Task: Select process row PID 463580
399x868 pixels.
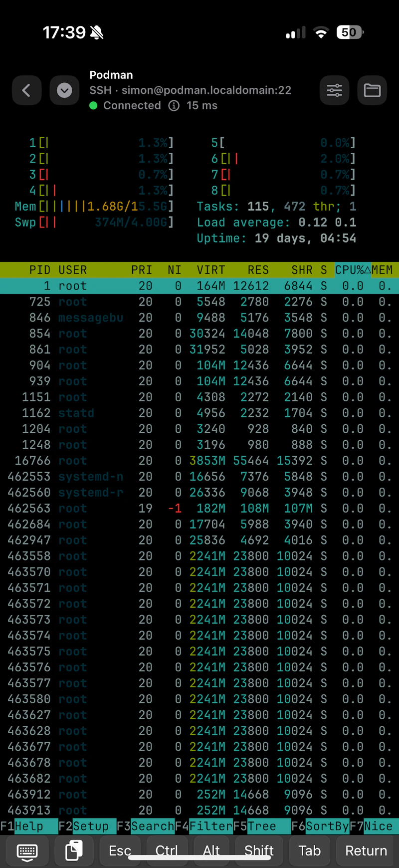Action: point(199,699)
